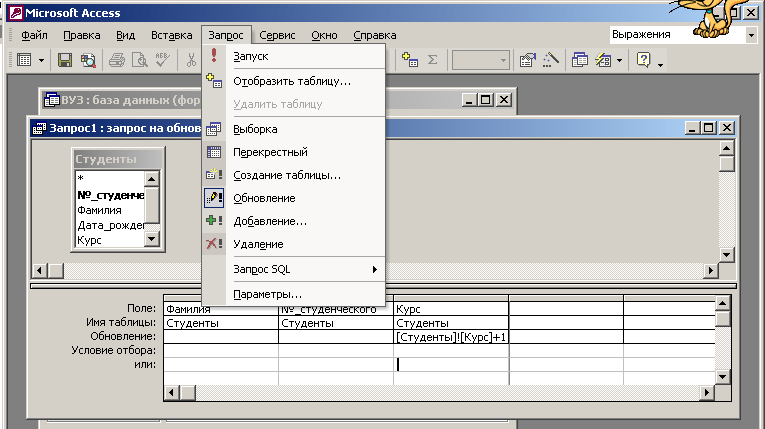This screenshot has height=429, width=765.
Task: Choose Отобразить таблицу… menu entry
Action: pos(292,81)
